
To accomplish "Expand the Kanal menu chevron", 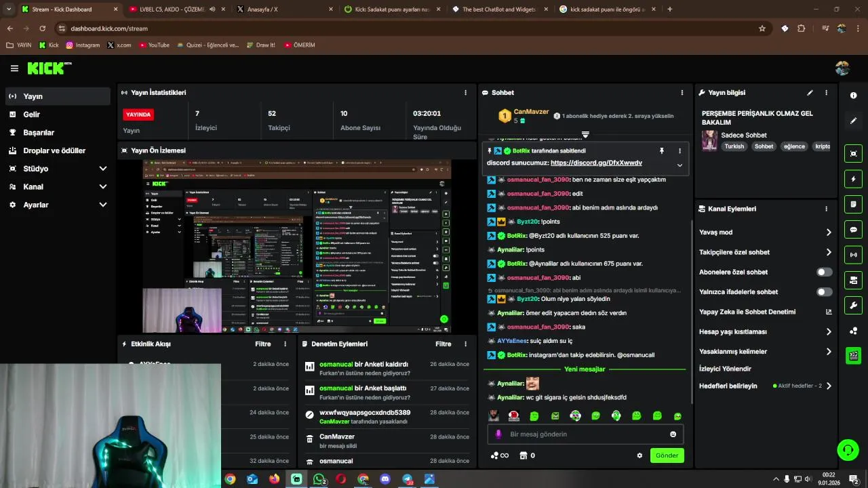I will pyautogui.click(x=103, y=187).
